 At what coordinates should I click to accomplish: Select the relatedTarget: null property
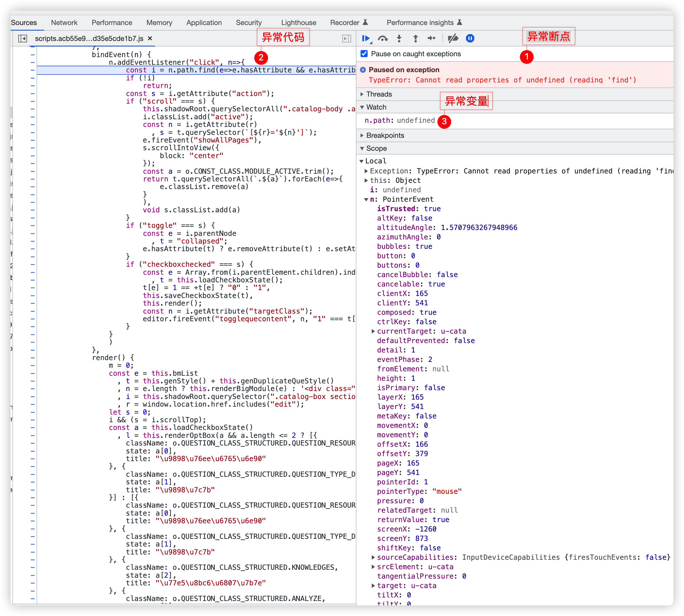[417, 510]
